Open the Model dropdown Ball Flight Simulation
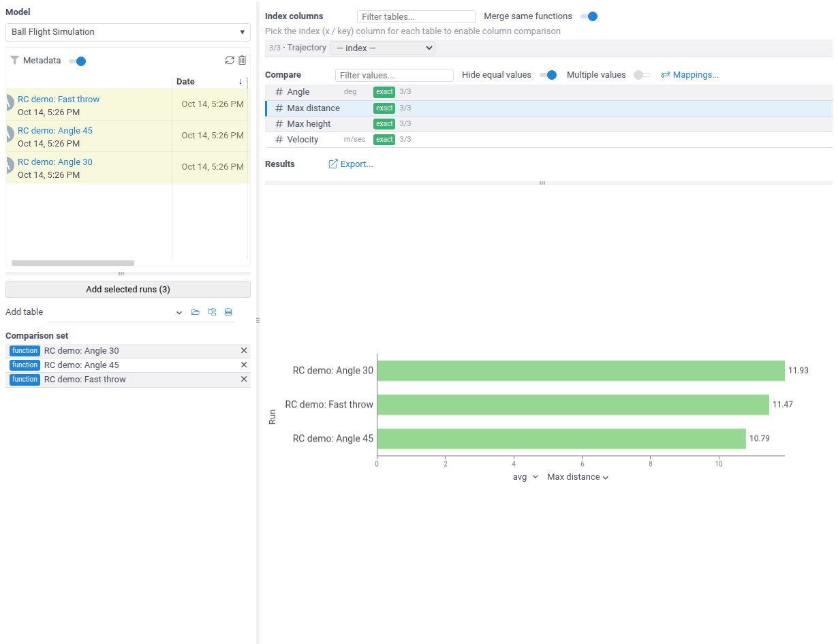 [x=128, y=32]
